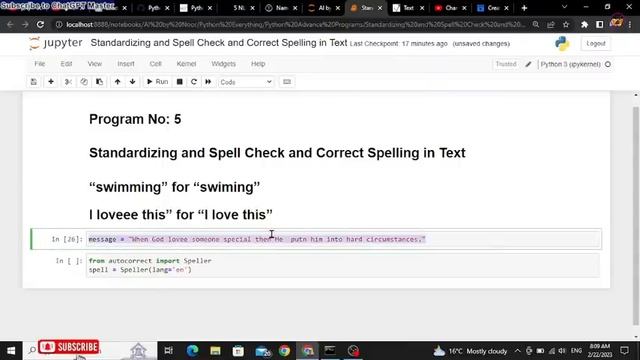Copy the selected cells using the toolbar icon

pyautogui.click(x=84, y=82)
